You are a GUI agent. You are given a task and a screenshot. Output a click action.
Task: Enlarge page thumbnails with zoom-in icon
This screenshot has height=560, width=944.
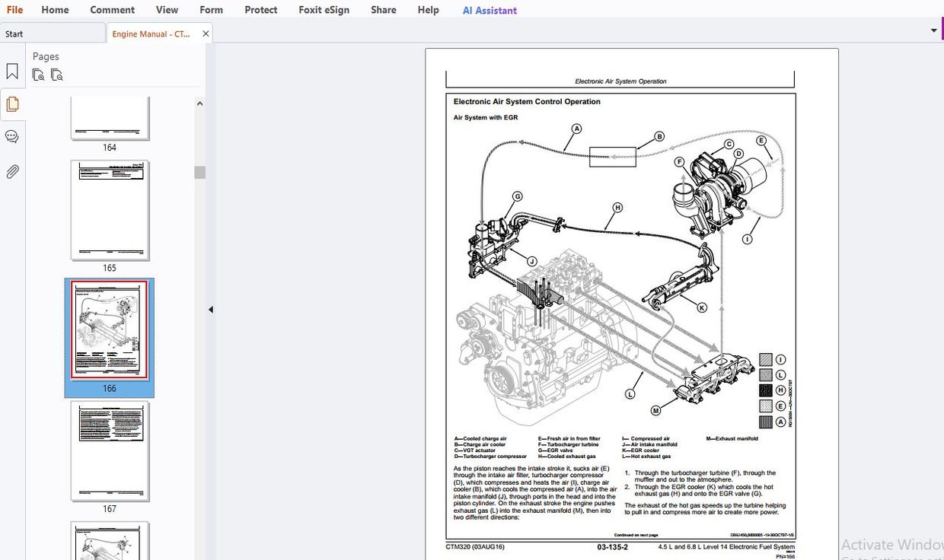pyautogui.click(x=38, y=75)
